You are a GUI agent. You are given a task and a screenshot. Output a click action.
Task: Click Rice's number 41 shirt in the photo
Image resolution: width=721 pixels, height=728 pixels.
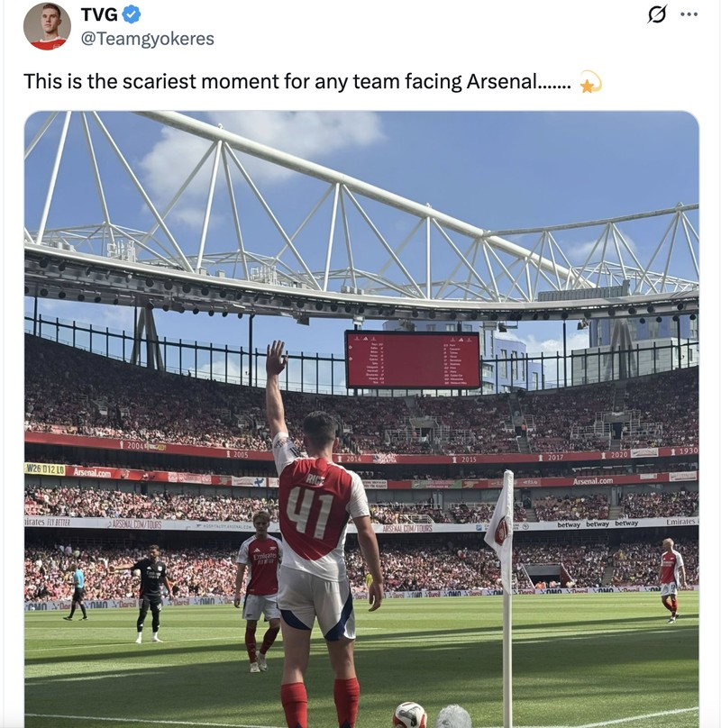(312, 514)
